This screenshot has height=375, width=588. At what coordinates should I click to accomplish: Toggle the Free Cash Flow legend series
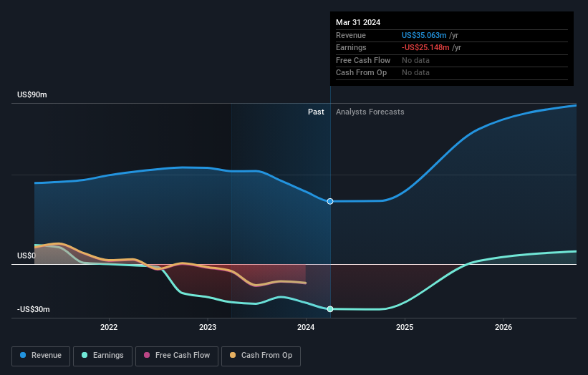tap(177, 356)
